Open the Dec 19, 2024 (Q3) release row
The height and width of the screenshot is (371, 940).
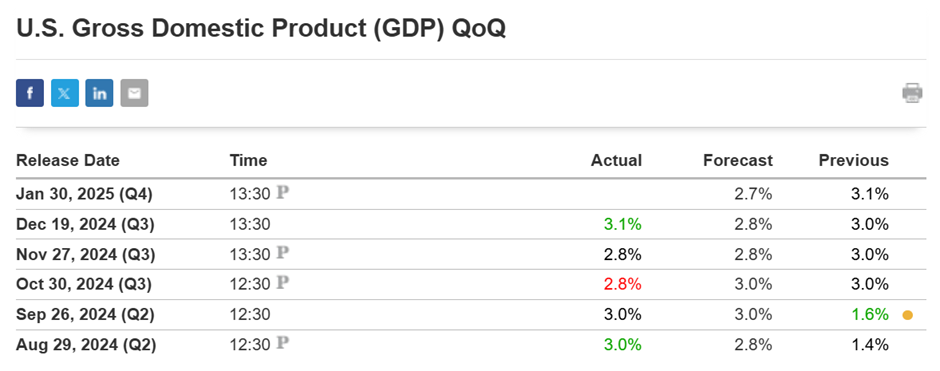[x=470, y=224]
